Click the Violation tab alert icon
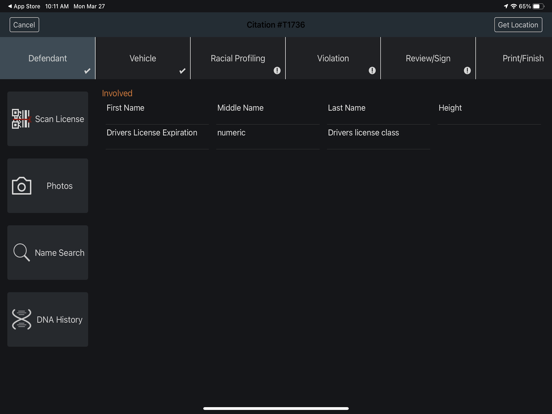The width and height of the screenshot is (552, 414). tap(372, 70)
